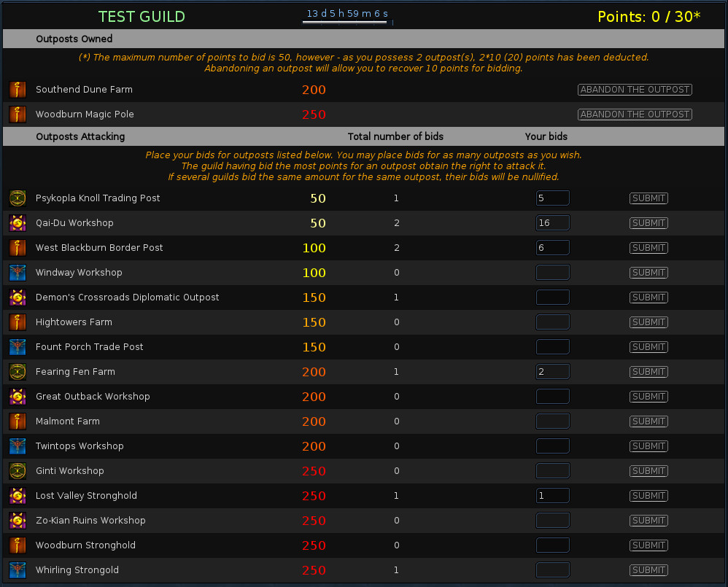This screenshot has height=587, width=728.
Task: Click the Southend Dune Farm outpost icon
Action: (x=18, y=90)
